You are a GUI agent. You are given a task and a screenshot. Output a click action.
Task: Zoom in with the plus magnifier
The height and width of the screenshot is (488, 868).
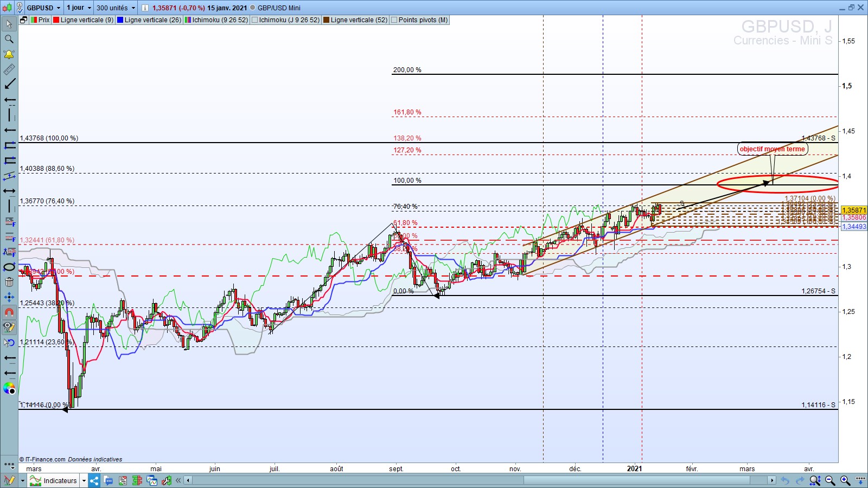[845, 480]
